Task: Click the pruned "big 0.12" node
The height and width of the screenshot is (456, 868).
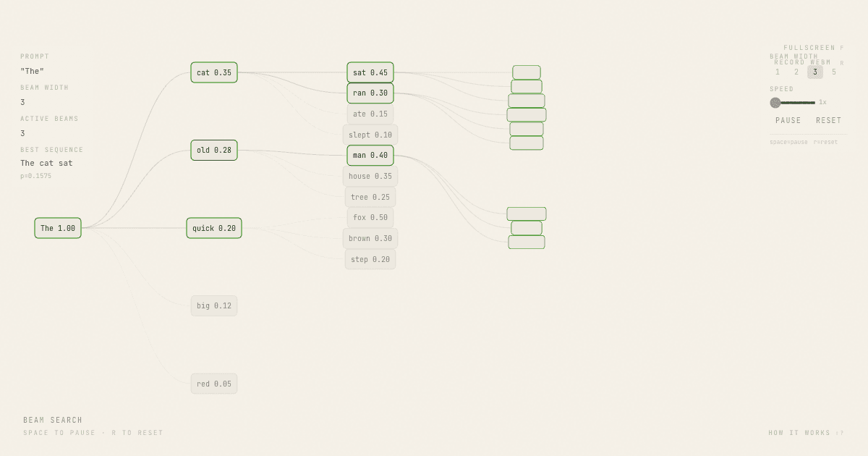Action: 214,305
